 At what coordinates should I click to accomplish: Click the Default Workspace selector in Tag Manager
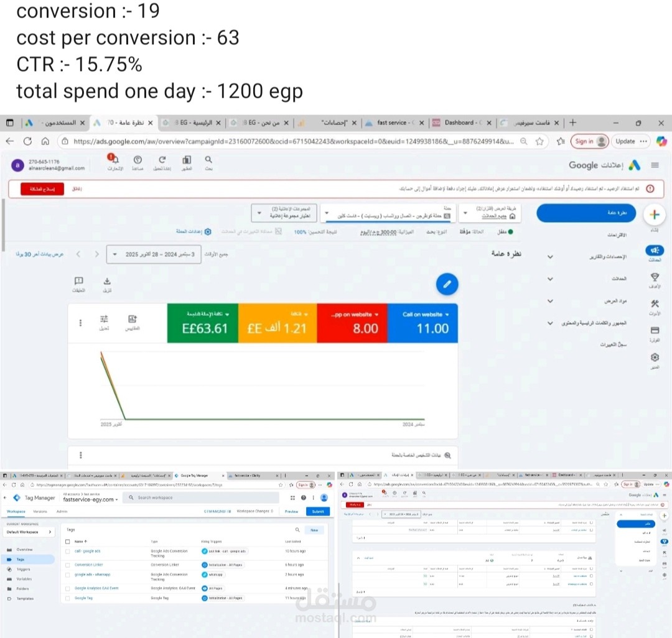tap(29, 532)
